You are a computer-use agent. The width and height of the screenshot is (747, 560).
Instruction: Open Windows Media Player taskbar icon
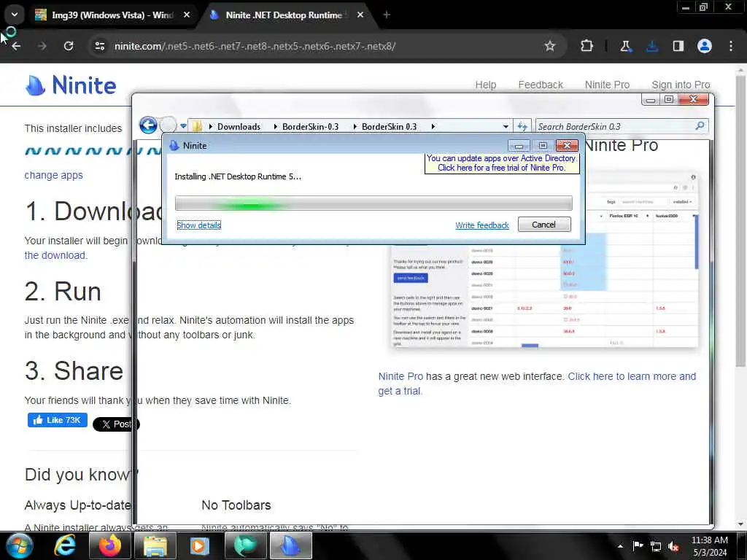coord(200,545)
